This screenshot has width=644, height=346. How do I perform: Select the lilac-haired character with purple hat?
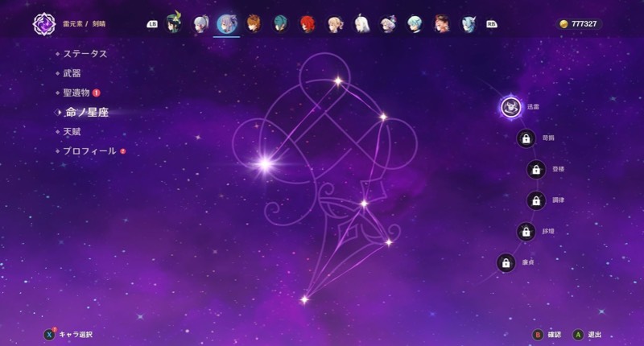(x=388, y=24)
